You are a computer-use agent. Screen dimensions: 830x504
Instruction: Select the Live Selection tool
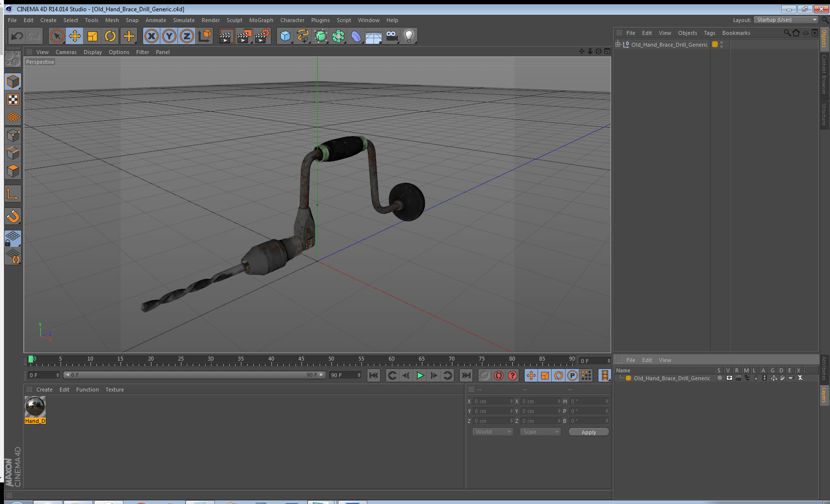57,36
